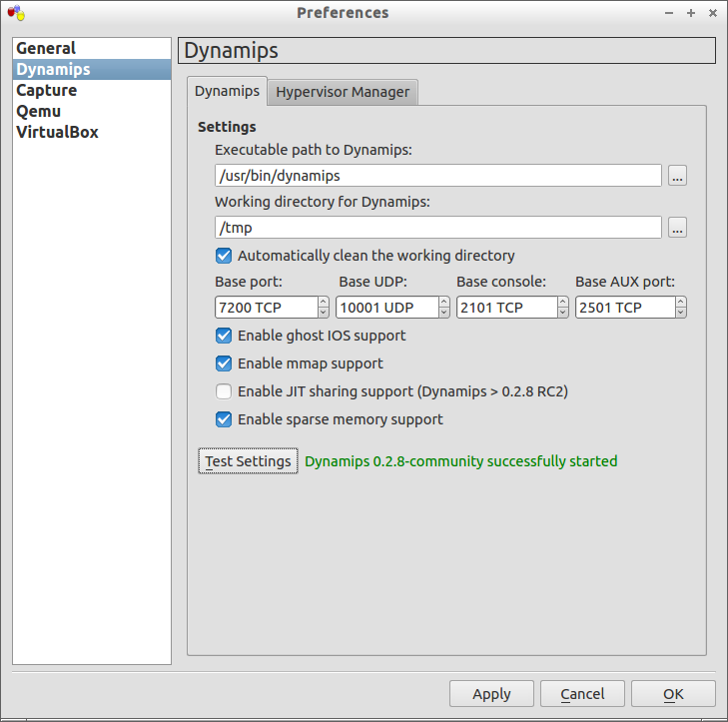Switch to Hypervisor Manager tab
This screenshot has width=728, height=722.
tap(343, 92)
